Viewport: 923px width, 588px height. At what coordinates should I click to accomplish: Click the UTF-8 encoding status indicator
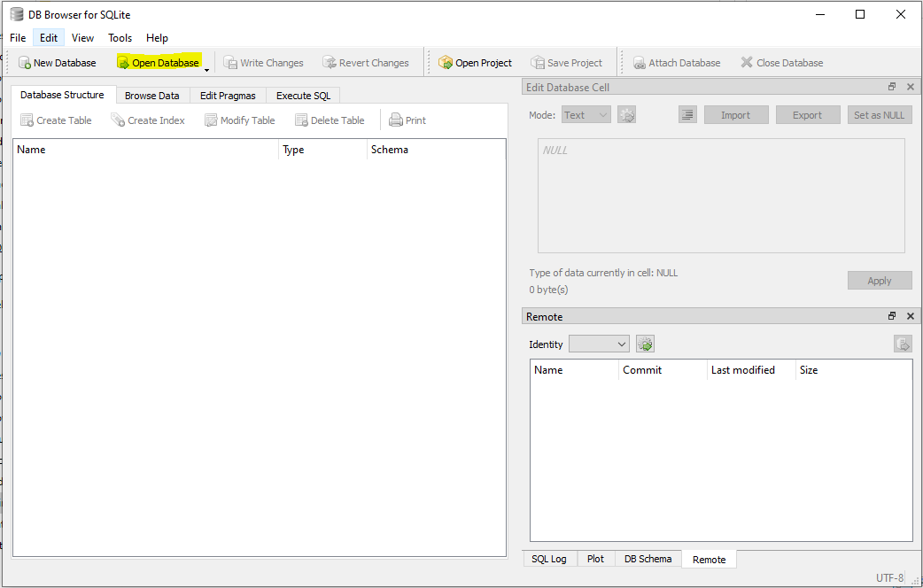pyautogui.click(x=889, y=577)
